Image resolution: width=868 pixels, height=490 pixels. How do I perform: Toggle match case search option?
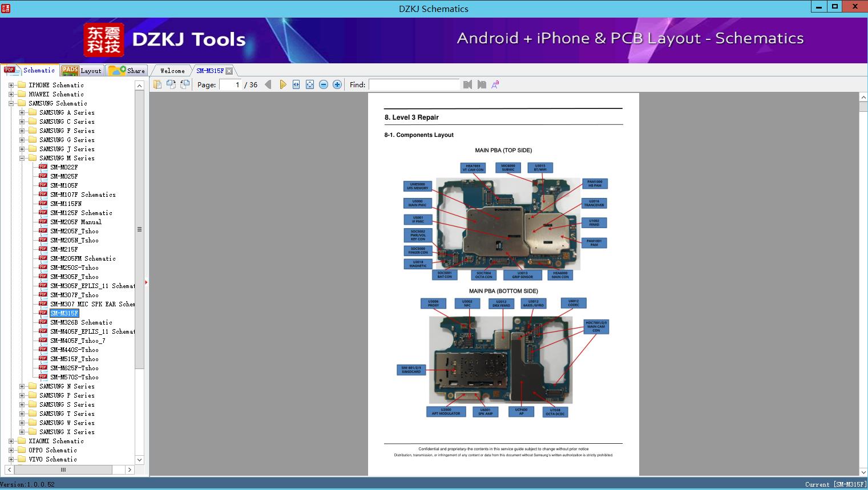(x=495, y=84)
